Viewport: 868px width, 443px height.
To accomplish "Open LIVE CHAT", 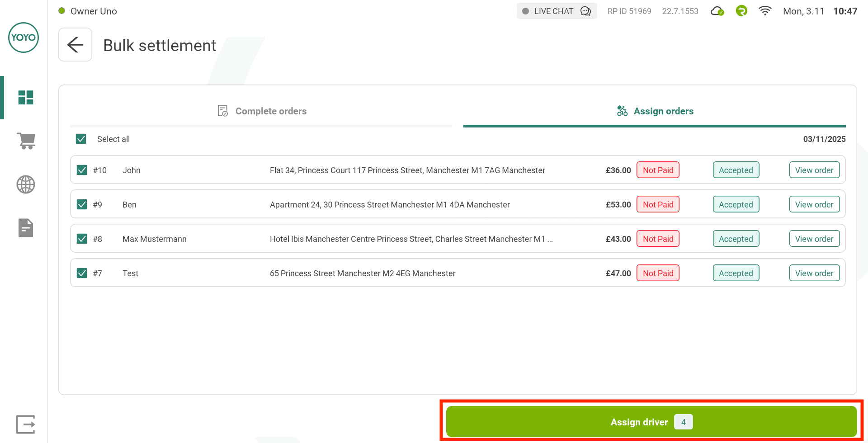I will click(x=557, y=11).
